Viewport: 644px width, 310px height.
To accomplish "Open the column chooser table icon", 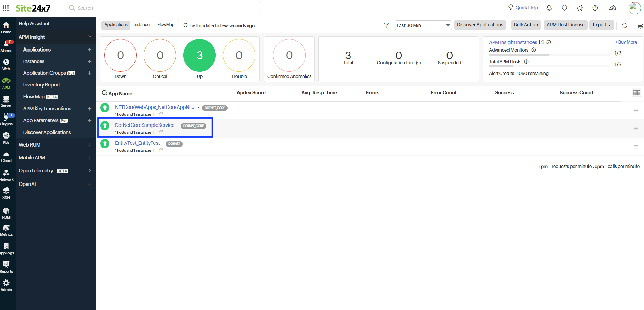I will [x=637, y=93].
